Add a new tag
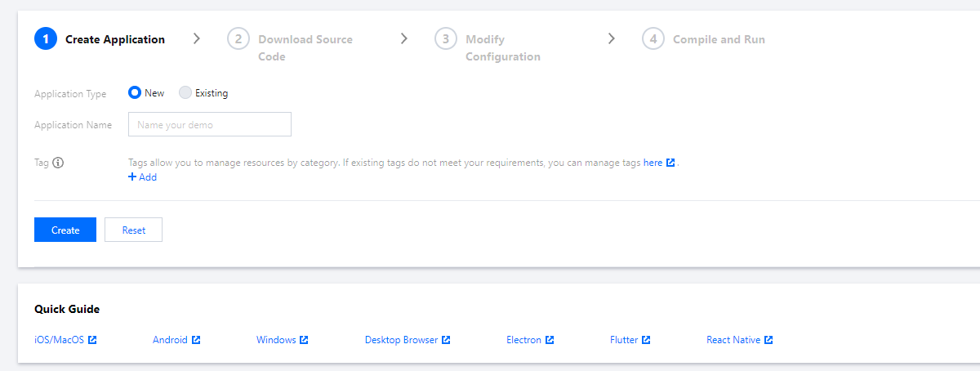 pos(142,177)
